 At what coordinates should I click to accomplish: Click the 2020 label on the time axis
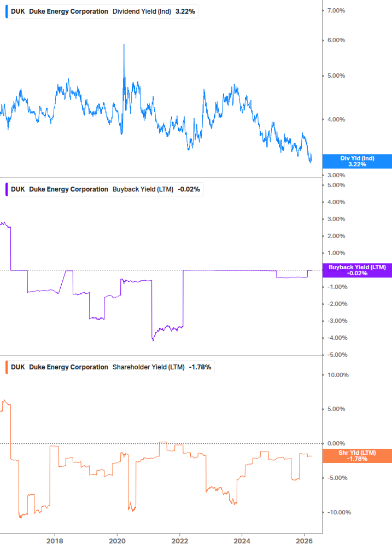pyautogui.click(x=117, y=541)
